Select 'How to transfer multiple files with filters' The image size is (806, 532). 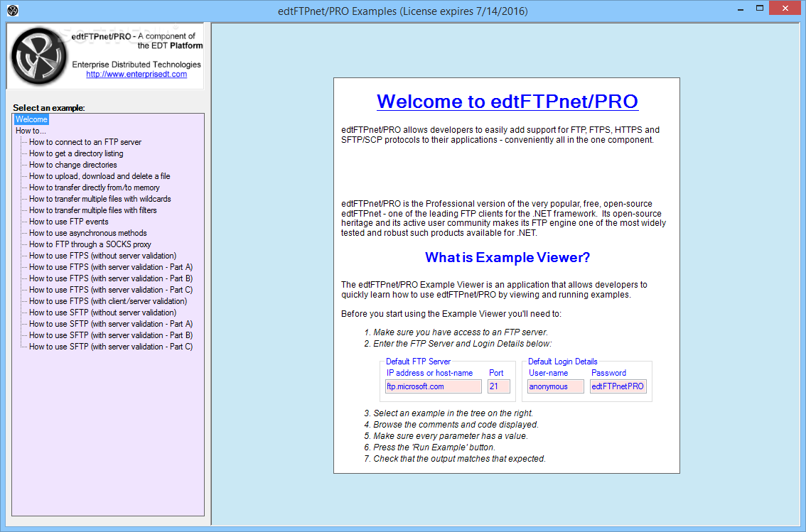coord(93,210)
